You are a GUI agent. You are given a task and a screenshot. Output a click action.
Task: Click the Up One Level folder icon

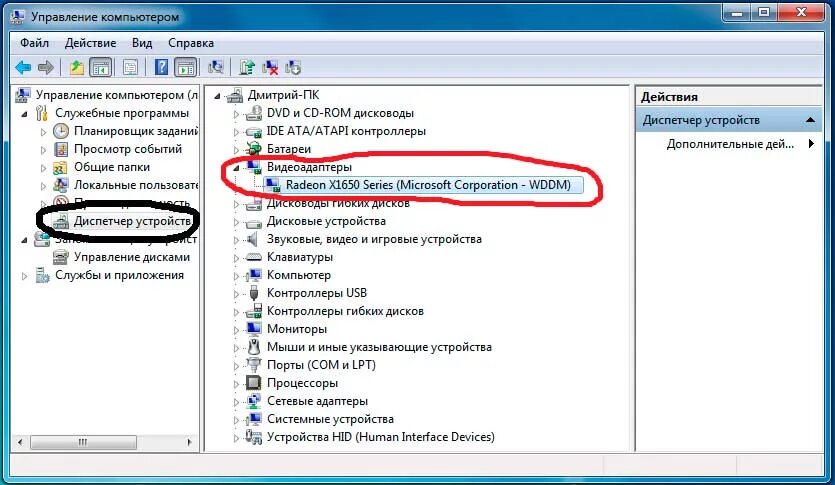(x=77, y=68)
